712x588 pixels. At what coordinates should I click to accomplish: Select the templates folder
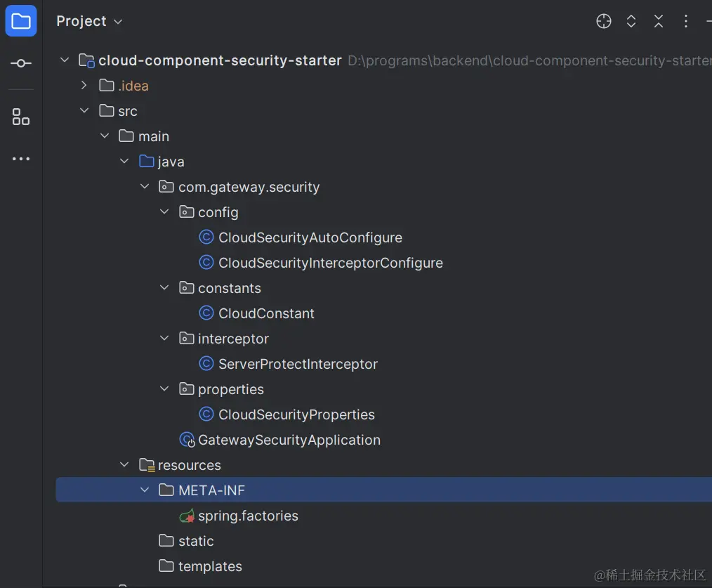point(210,566)
